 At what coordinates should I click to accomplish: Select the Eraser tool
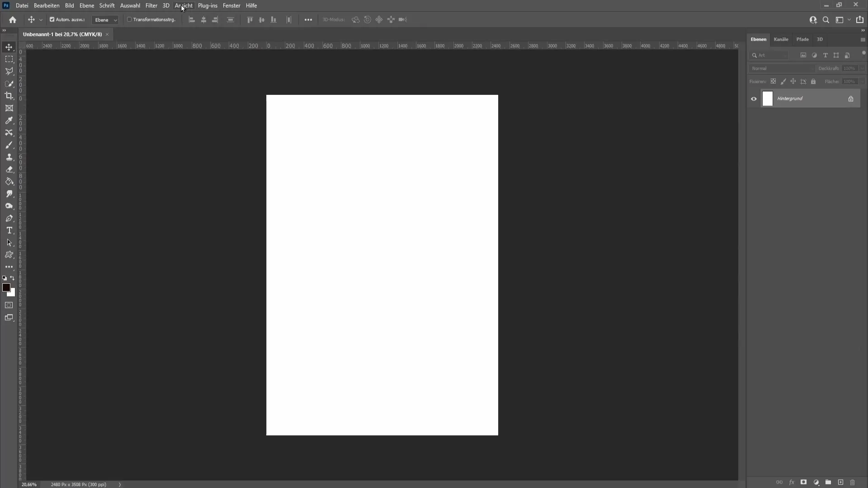coord(9,169)
